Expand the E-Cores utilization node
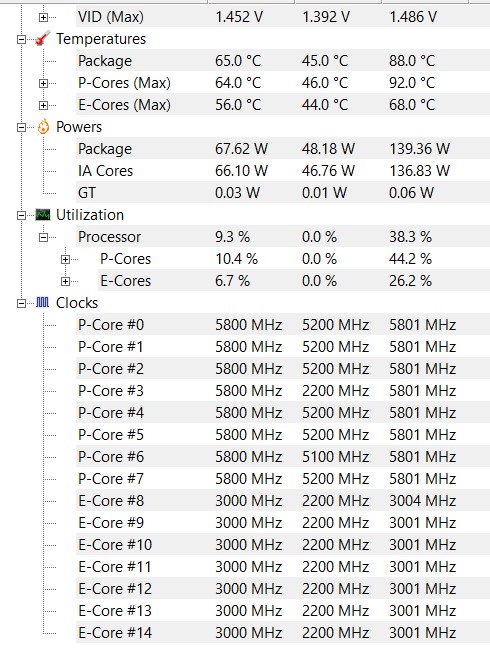 click(x=65, y=281)
